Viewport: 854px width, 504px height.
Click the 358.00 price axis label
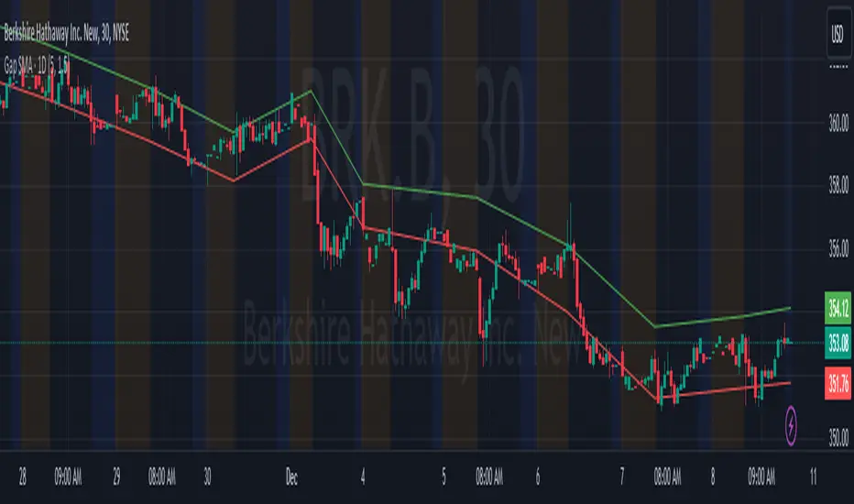tap(838, 186)
